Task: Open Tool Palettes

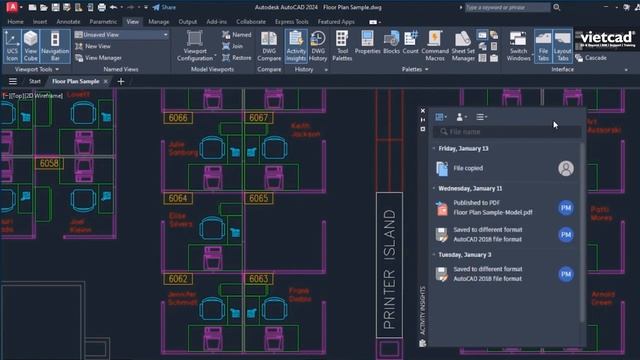Action: tap(342, 46)
